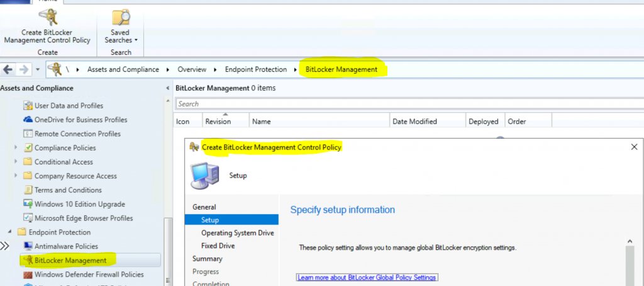Expand Compliance Policies tree node
The height and width of the screenshot is (286, 644).
(16, 147)
